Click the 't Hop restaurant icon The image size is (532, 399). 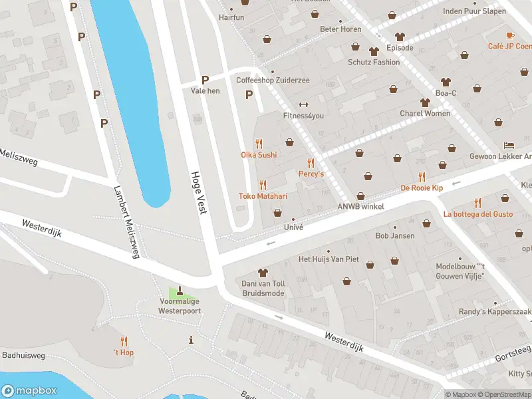click(x=124, y=341)
